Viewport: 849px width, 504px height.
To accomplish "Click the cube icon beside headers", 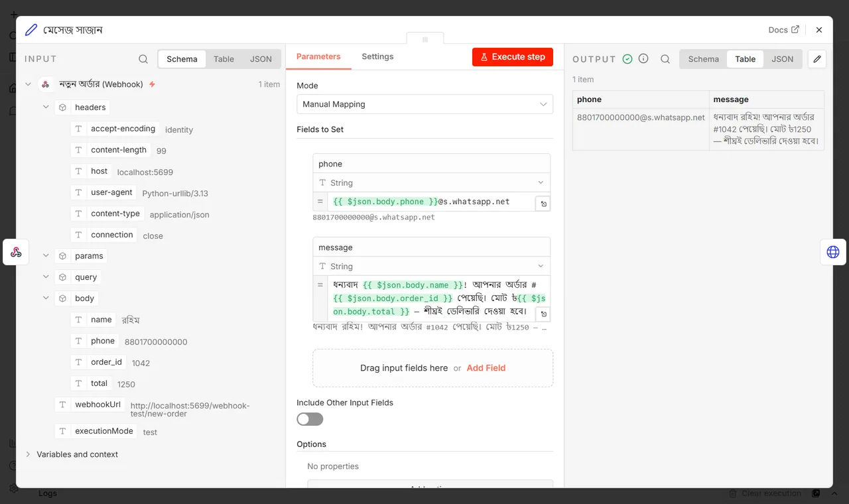I will coord(62,107).
